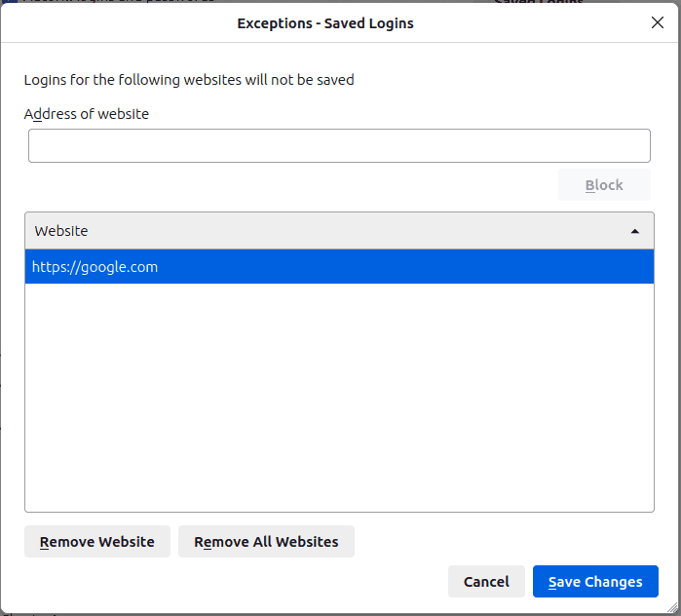Select the https://google.com entry
Image resolution: width=681 pixels, height=616 pixels.
click(x=95, y=267)
